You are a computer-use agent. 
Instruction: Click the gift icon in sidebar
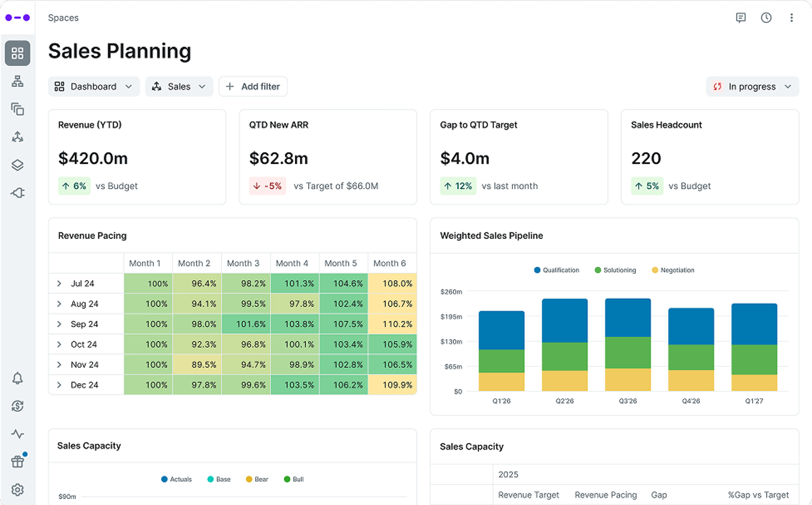(x=17, y=461)
